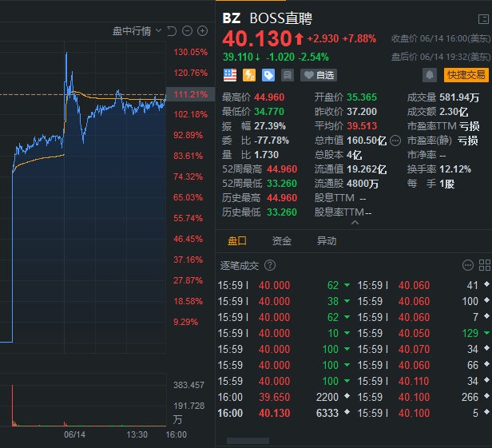Click the help question mark beside 逐笔成交
Viewport: 492px width, 448px height.
click(x=270, y=265)
